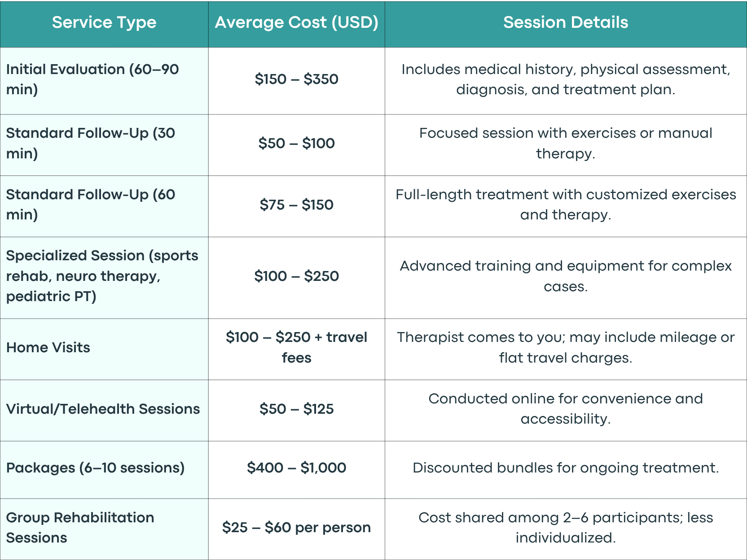The width and height of the screenshot is (747, 560).
Task: Select the Discounted bundles for ongoing treatment text
Action: pos(566,468)
